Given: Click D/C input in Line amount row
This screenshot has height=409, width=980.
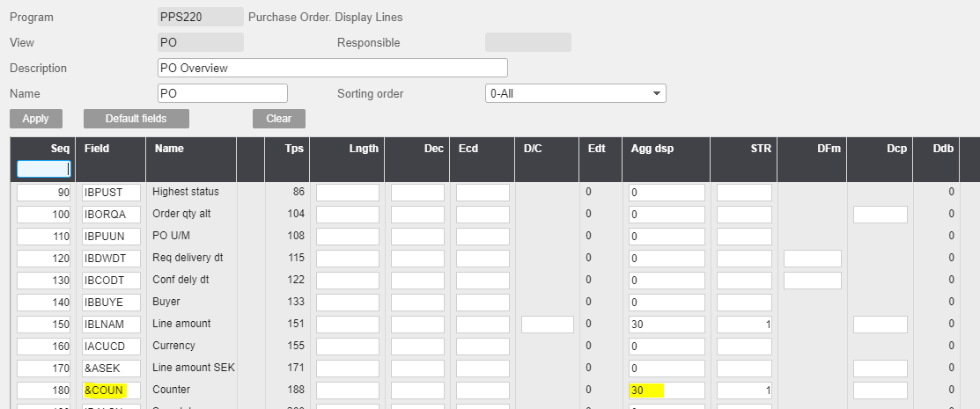Looking at the screenshot, I should coord(547,324).
